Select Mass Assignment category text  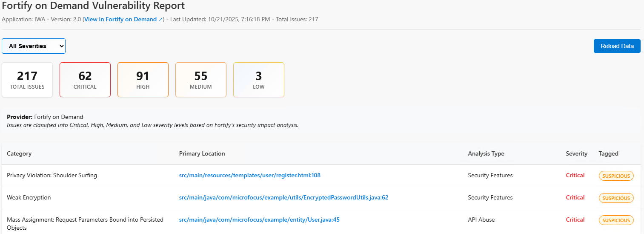[85, 224]
